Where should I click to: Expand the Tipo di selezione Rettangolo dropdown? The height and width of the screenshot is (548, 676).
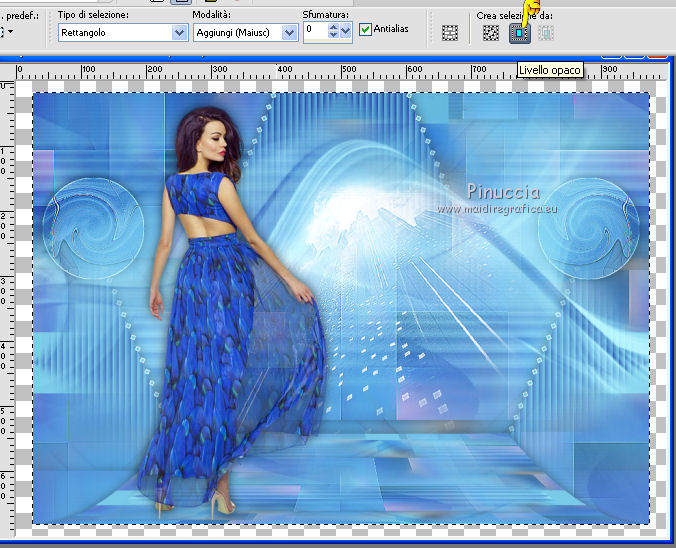point(180,32)
